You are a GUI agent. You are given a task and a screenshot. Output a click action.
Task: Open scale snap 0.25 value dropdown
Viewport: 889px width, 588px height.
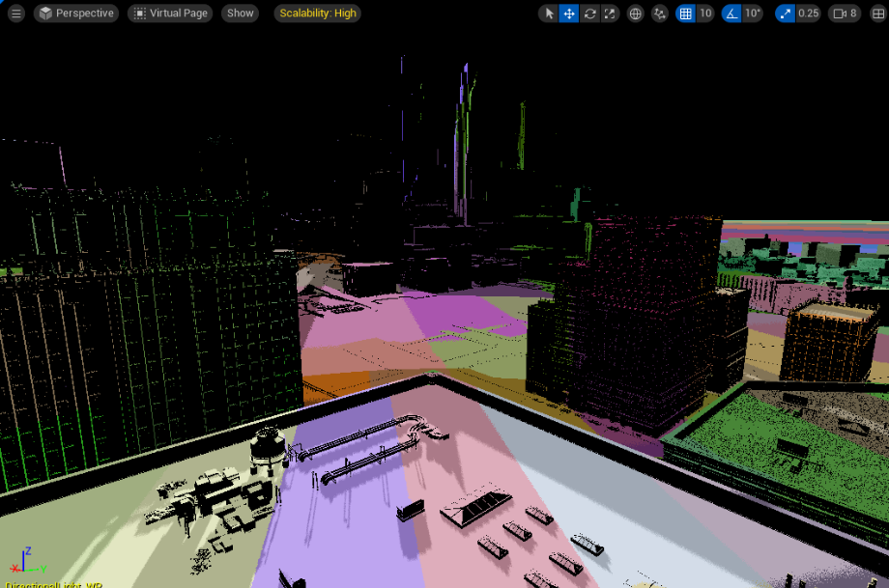(x=808, y=14)
